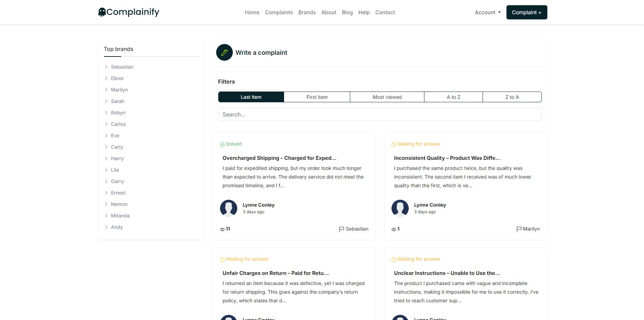Screen dimensions: 644x320
Task: Click into the Search complaints field
Action: 380,114
